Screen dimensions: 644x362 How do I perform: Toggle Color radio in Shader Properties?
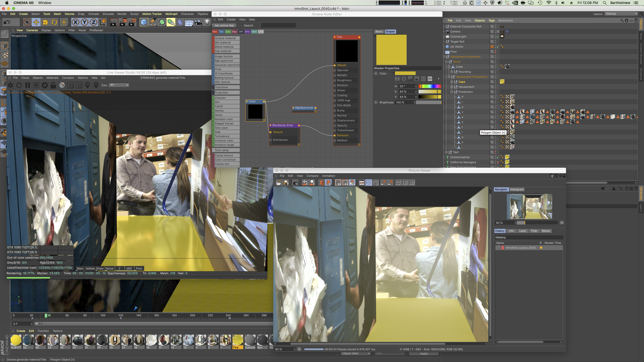[376, 73]
